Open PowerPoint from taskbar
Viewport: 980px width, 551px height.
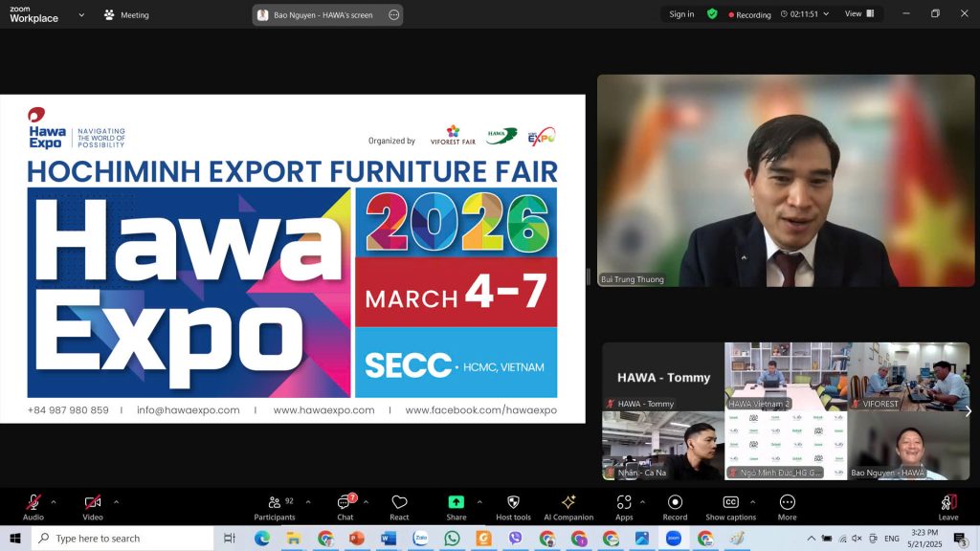(357, 538)
